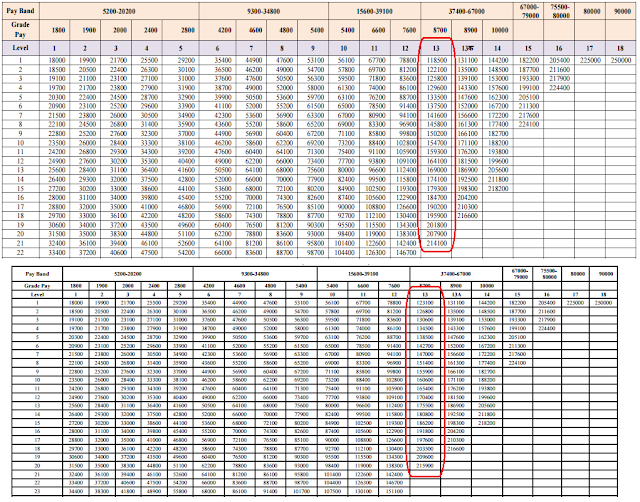Click the 130600 cell
640x502 pixels.
[425, 320]
